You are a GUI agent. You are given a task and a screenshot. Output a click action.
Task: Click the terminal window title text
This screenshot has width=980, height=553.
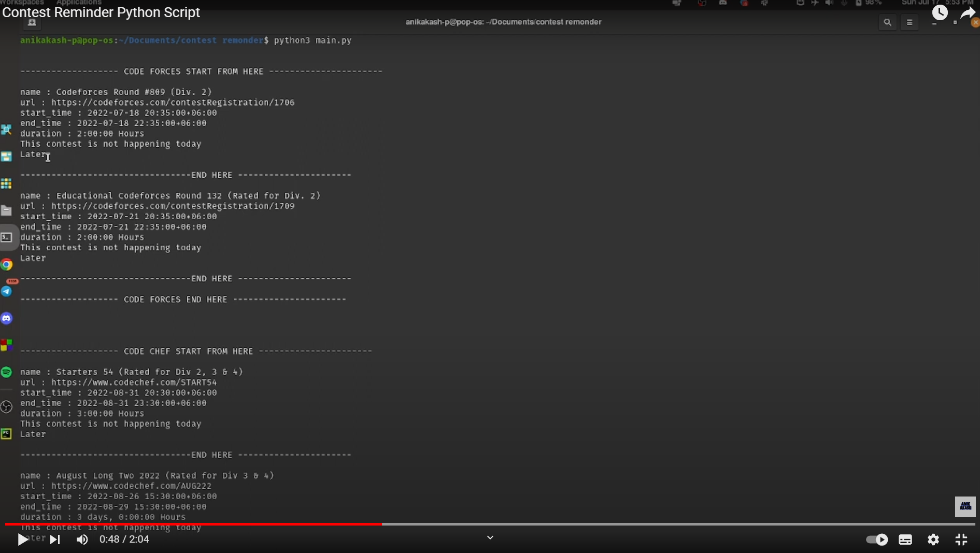tap(503, 22)
